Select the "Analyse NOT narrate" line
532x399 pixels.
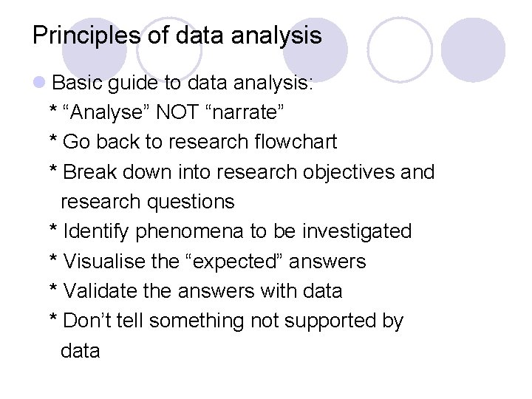pos(166,112)
